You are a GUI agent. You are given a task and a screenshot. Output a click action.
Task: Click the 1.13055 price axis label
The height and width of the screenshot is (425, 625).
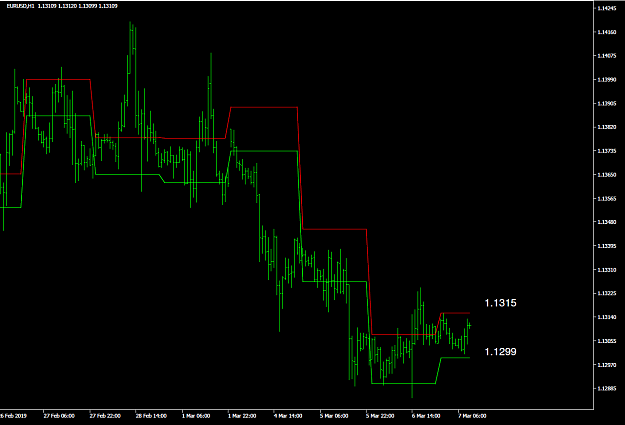(x=607, y=341)
